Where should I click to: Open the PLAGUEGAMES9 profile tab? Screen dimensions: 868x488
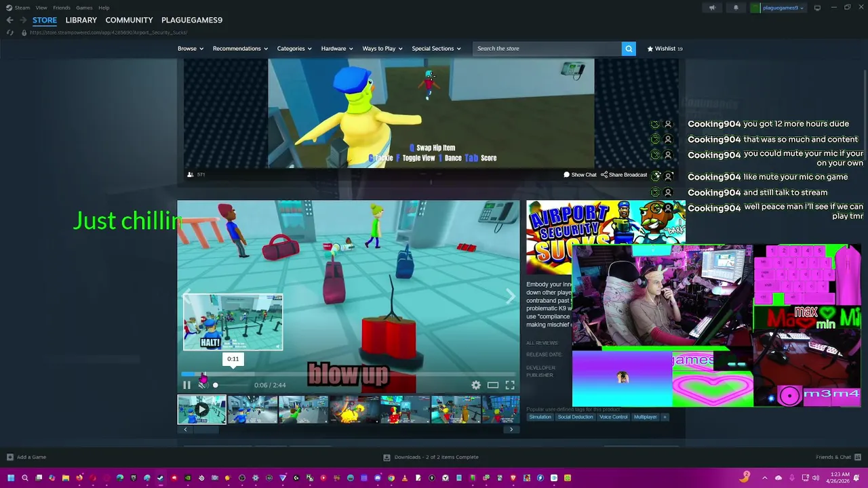[192, 20]
